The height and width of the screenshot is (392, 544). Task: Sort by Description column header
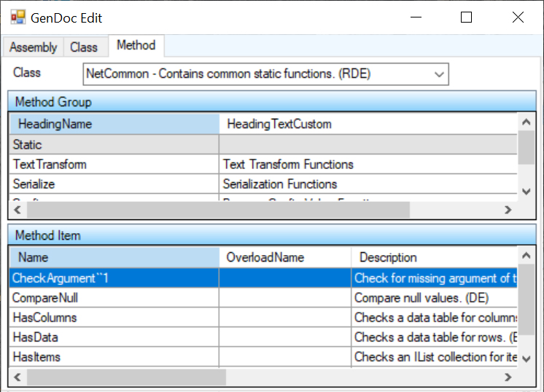point(435,257)
